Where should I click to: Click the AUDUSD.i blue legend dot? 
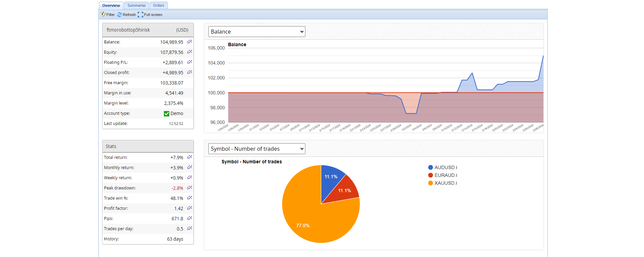click(431, 167)
